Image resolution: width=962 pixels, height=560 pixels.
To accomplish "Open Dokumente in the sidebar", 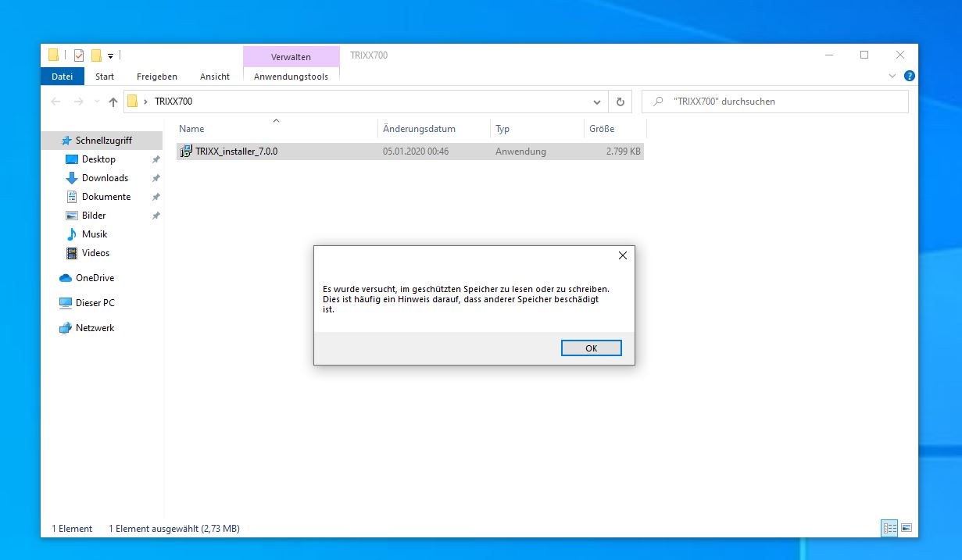I will point(106,197).
